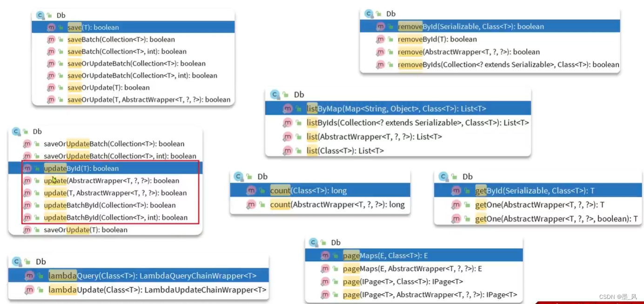The width and height of the screenshot is (644, 304).
Task: Select saveOrUpdateBatch(Collection<T>): boolean in save panel
Action: tap(136, 64)
